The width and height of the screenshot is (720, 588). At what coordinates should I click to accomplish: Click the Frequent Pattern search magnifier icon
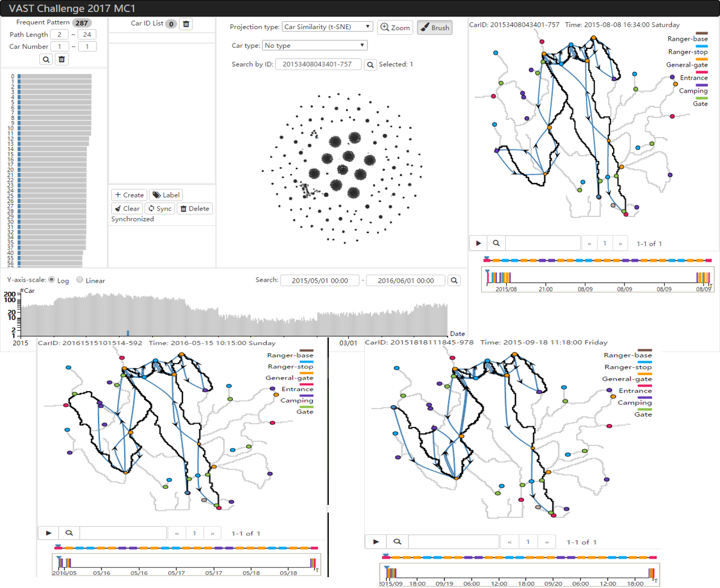coord(46,60)
